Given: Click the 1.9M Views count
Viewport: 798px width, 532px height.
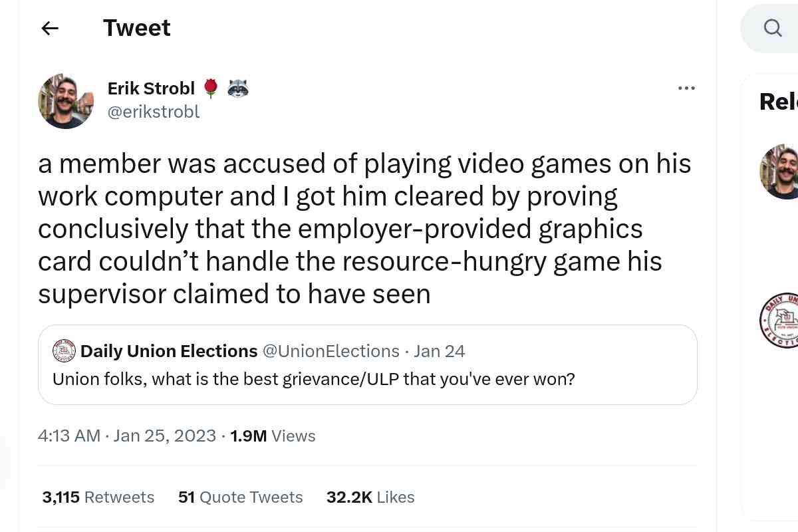Looking at the screenshot, I should [x=273, y=436].
